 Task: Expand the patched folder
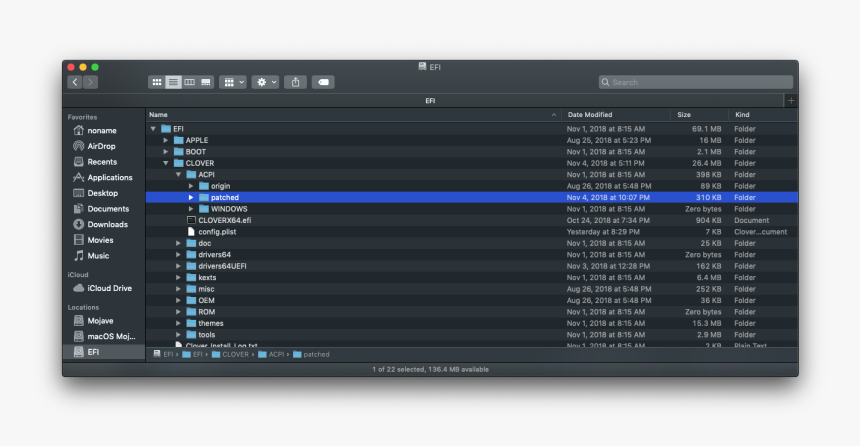(191, 197)
